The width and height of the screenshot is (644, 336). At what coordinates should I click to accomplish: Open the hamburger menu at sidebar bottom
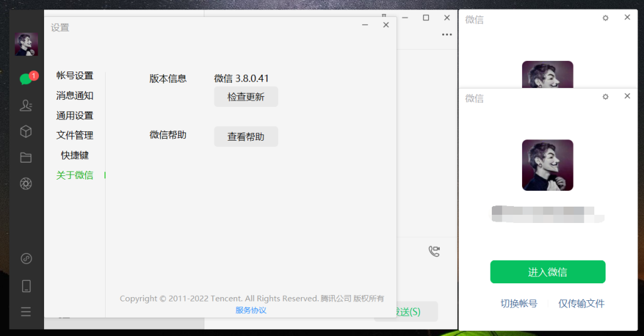click(x=26, y=312)
